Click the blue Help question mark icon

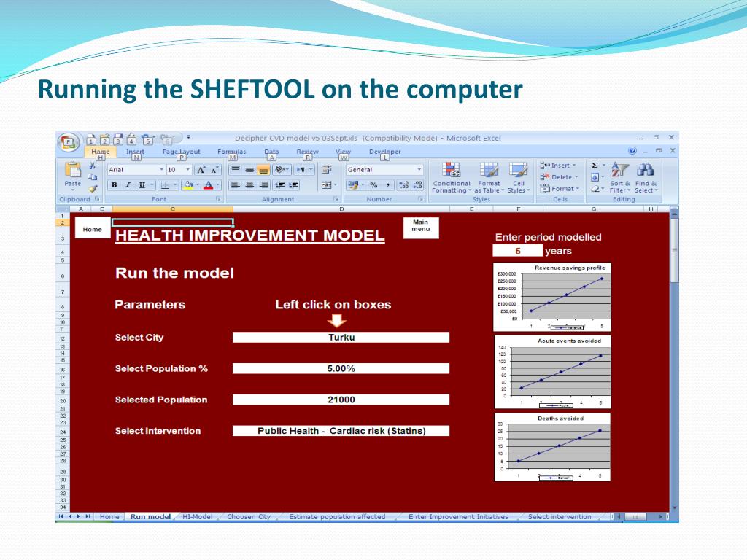[x=632, y=151]
